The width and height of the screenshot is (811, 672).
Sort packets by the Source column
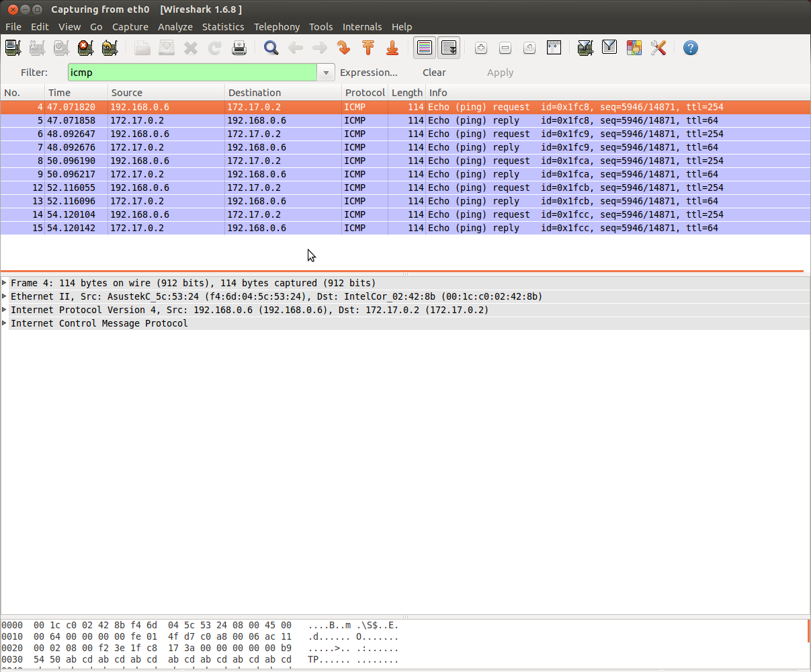(166, 93)
